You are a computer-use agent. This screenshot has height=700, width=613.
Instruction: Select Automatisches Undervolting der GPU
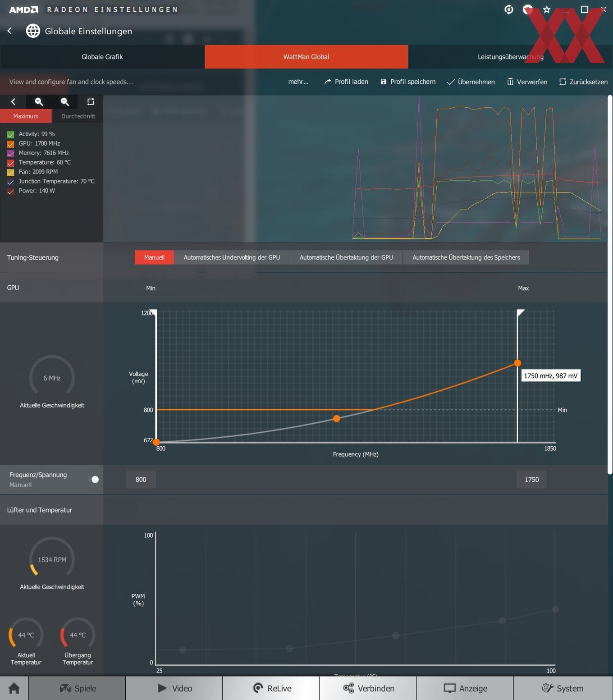coord(232,257)
